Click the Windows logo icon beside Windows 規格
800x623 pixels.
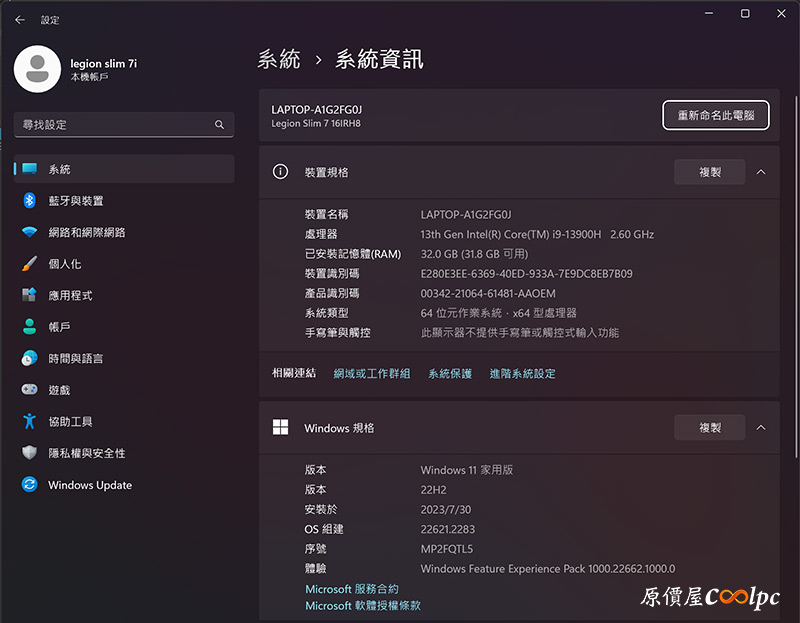(280, 428)
